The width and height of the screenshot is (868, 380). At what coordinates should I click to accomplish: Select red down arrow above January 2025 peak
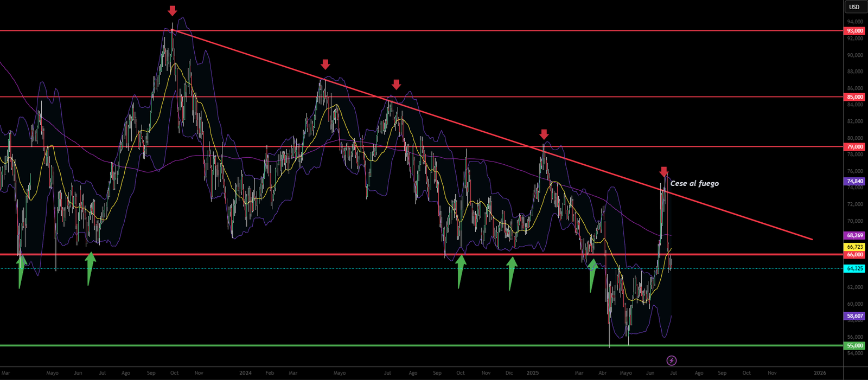[544, 134]
